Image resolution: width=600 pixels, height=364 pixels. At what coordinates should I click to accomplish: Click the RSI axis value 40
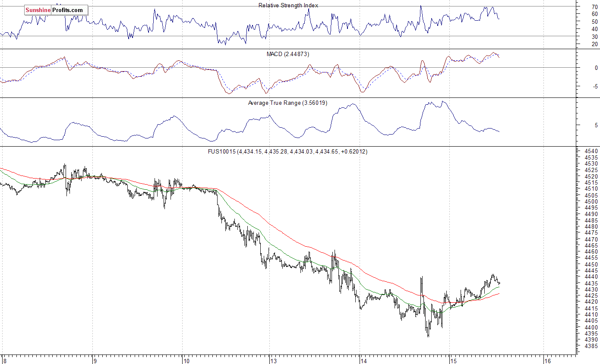595,29
